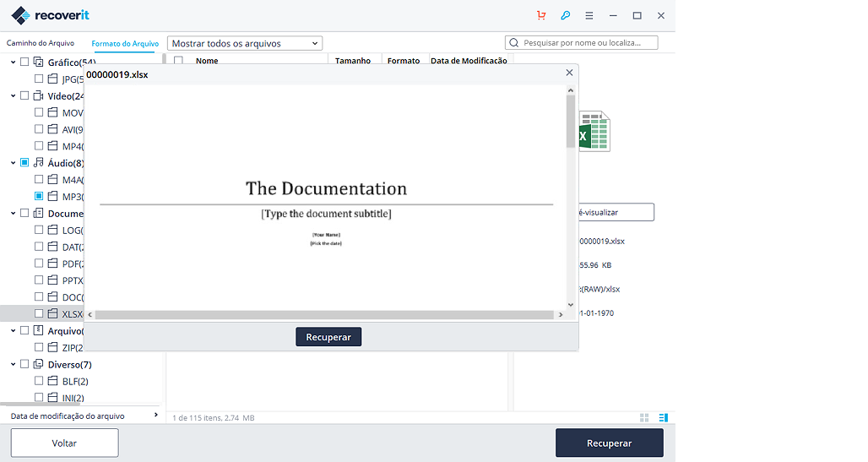
Task: Click the Vídeo category icon
Action: pyautogui.click(x=38, y=95)
